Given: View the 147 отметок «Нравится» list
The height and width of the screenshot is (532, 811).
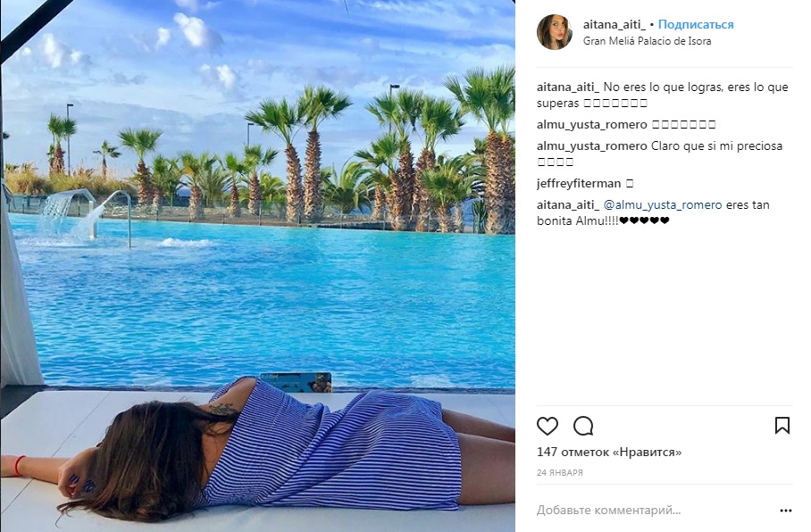Looking at the screenshot, I should [x=609, y=453].
